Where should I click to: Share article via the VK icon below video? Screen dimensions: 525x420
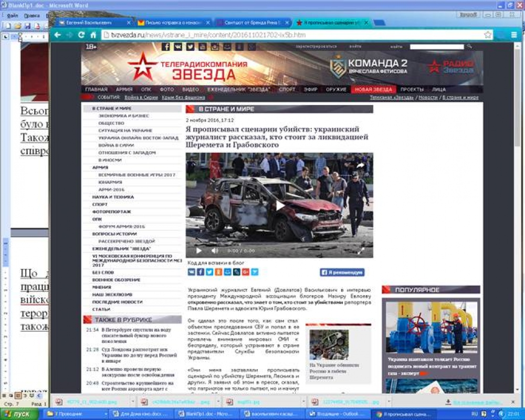point(191,272)
